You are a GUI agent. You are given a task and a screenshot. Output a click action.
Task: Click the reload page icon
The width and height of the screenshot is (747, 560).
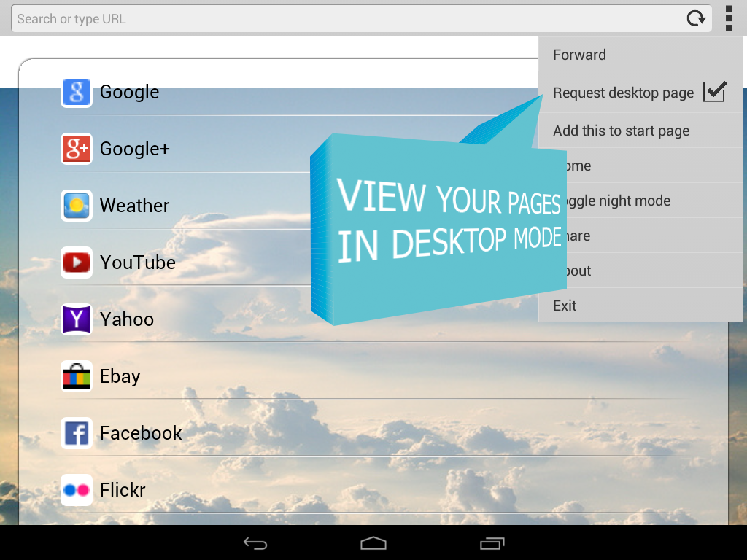pyautogui.click(x=696, y=18)
